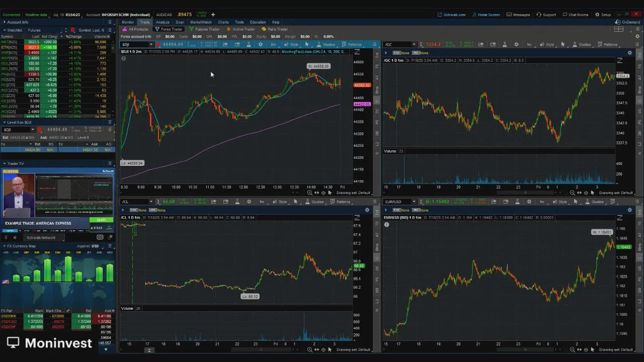644x362 pixels.
Task: Open the Trader TV panel menu icon
Action: pos(110,163)
